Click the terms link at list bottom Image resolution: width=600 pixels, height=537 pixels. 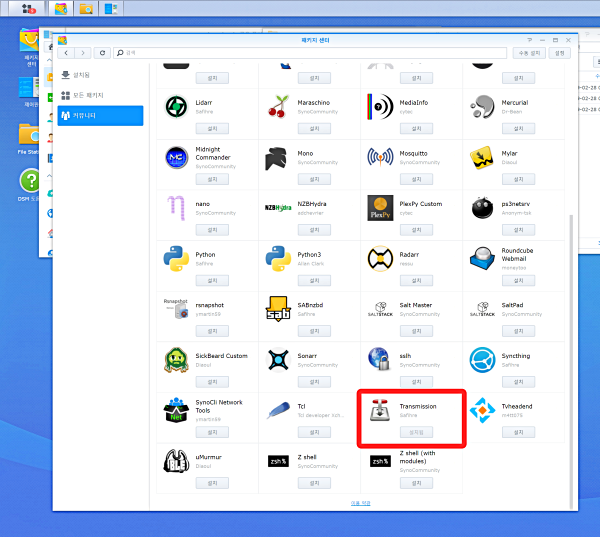tap(360, 503)
